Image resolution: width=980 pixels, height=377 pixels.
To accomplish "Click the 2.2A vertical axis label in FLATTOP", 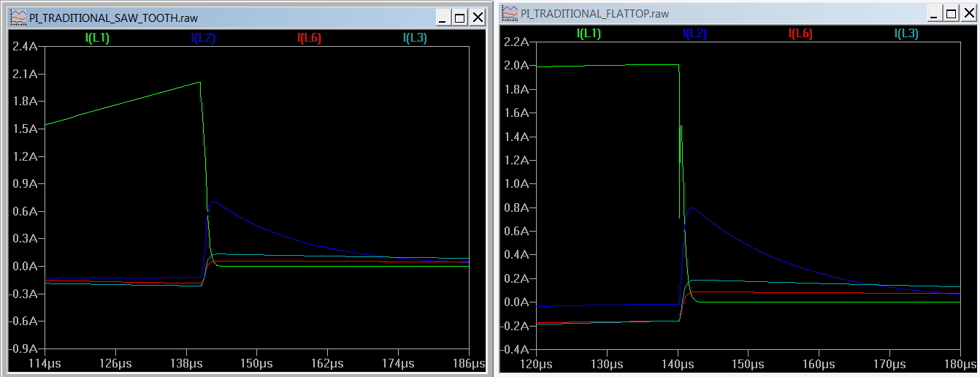I will pyautogui.click(x=515, y=42).
